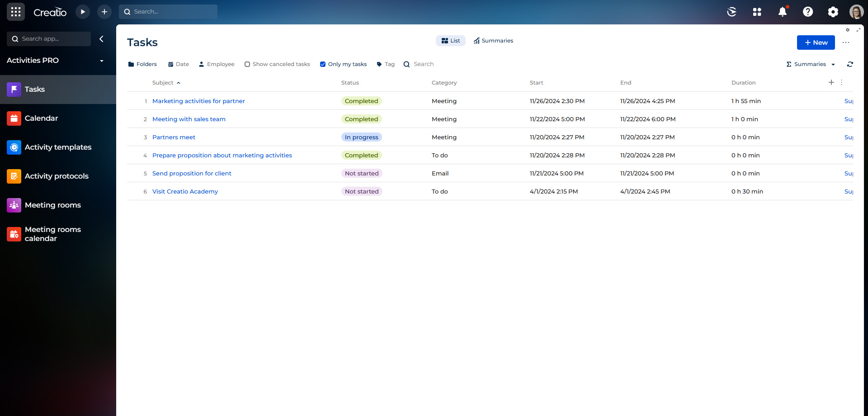The image size is (868, 416).
Task: Sort by Category column header
Action: tap(444, 83)
